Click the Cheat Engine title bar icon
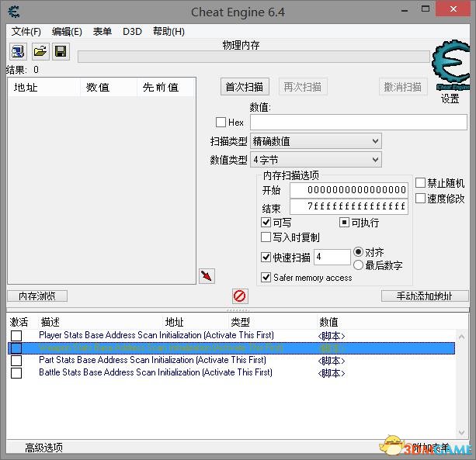Viewport: 476px width, 460px height. [14, 12]
